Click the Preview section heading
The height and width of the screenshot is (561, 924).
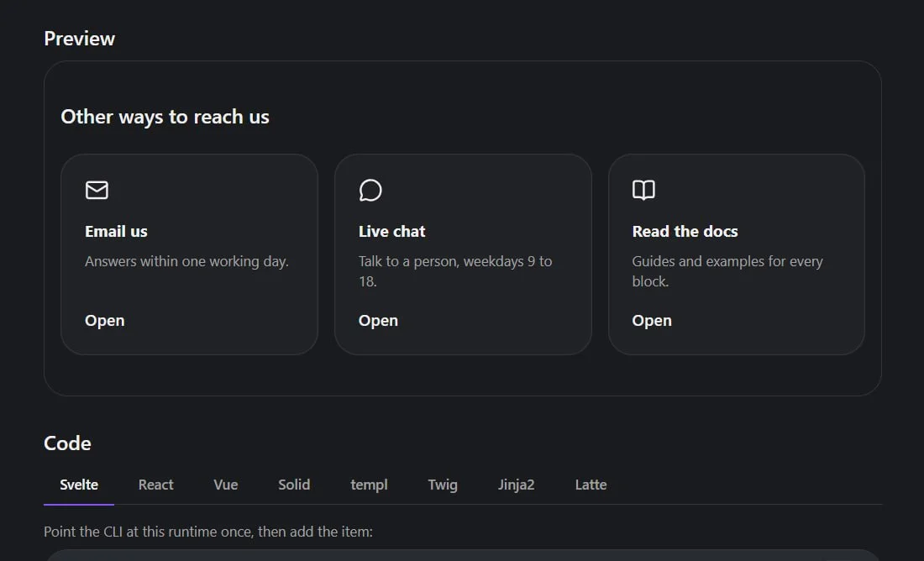click(80, 39)
